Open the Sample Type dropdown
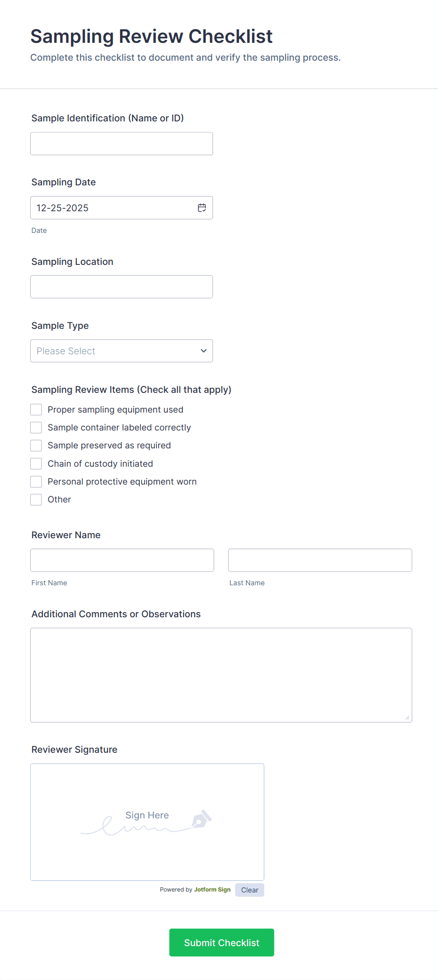Viewport: 438px width, 980px height. pos(113,351)
